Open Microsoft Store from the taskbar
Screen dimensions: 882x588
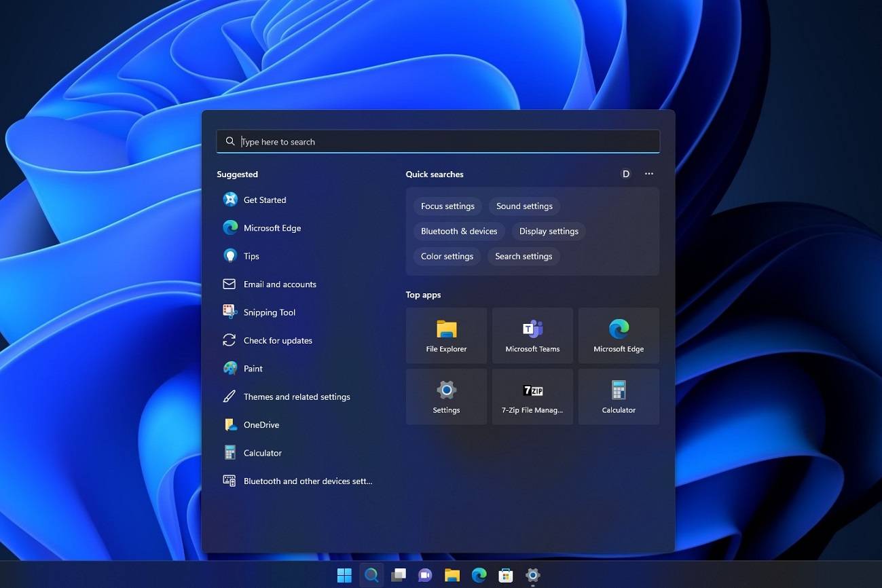click(x=506, y=574)
